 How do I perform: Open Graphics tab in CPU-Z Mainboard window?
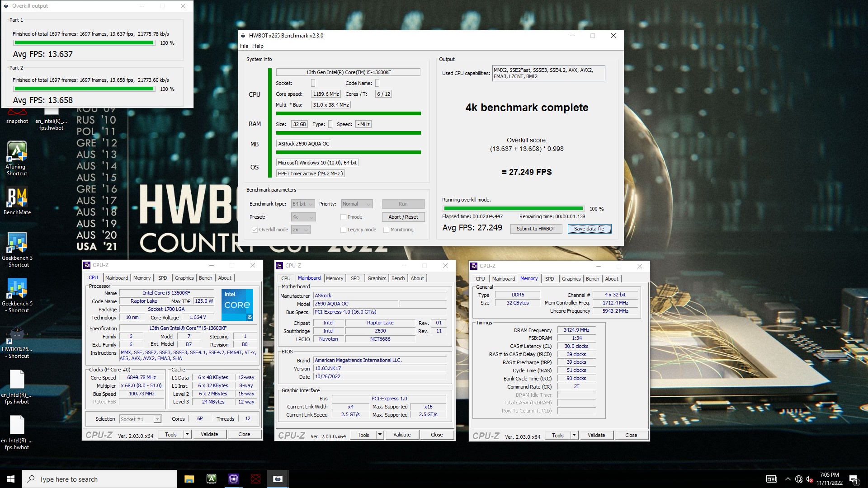click(x=377, y=278)
